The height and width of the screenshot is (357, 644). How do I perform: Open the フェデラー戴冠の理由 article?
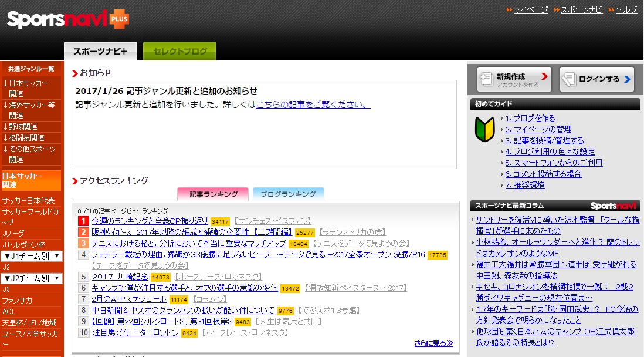point(258,255)
